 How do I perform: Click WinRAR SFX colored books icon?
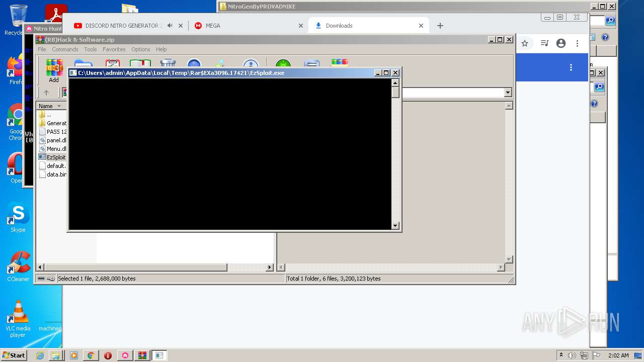340,64
